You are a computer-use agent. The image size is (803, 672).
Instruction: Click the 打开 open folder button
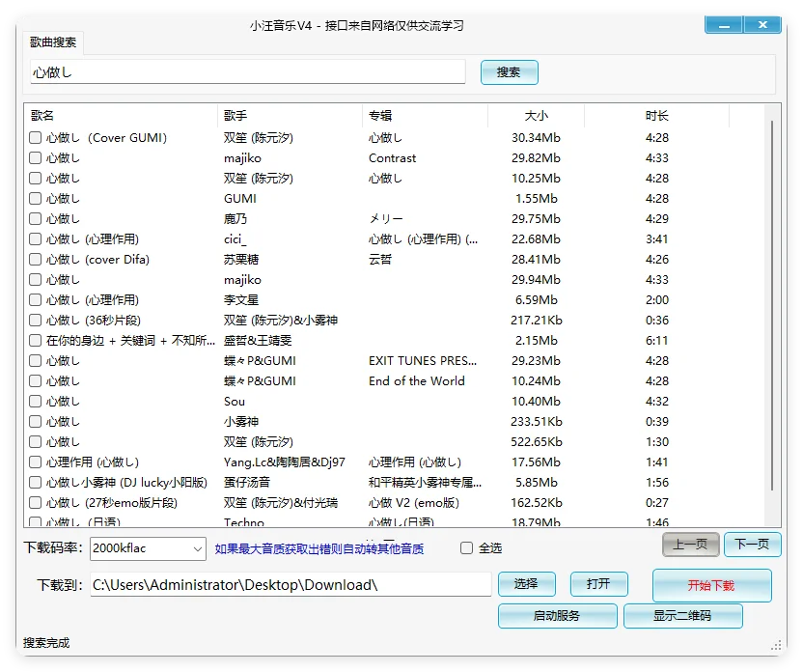coord(598,583)
